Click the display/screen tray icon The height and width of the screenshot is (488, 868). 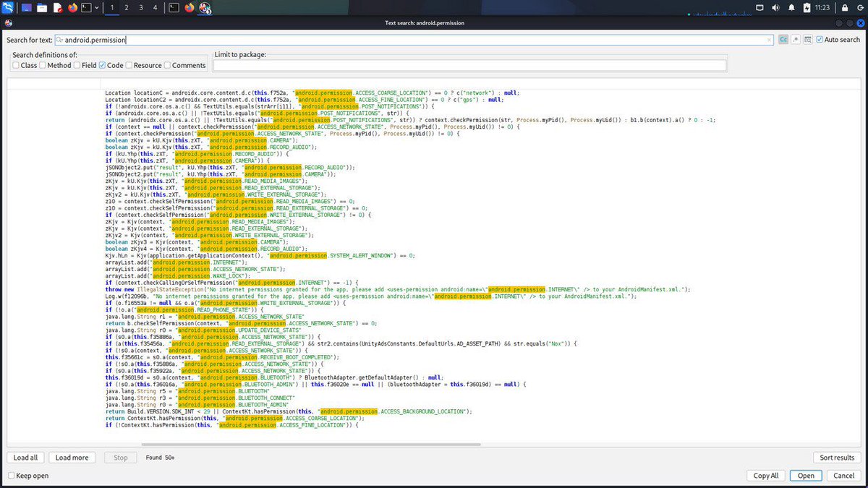[759, 8]
